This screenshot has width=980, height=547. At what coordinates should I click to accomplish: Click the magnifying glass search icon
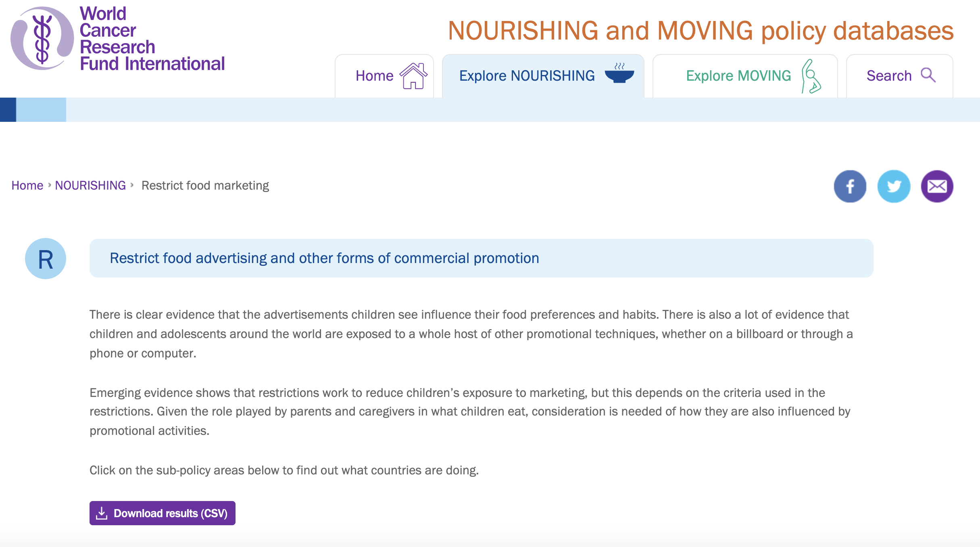point(928,75)
